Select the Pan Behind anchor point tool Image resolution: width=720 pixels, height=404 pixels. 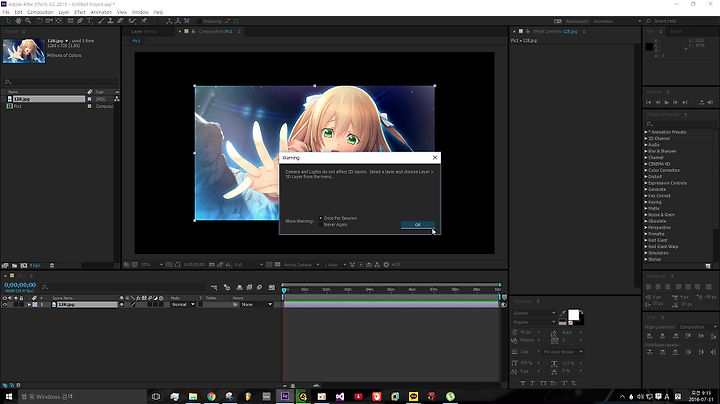[59, 21]
